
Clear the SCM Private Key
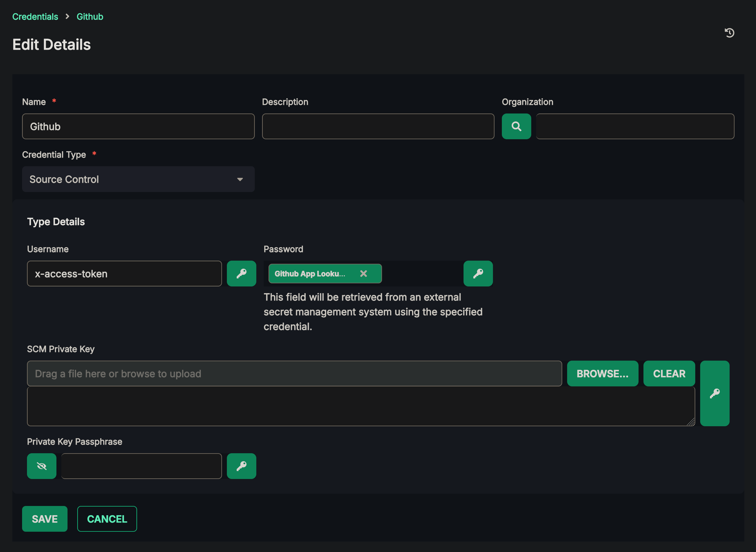[669, 374]
